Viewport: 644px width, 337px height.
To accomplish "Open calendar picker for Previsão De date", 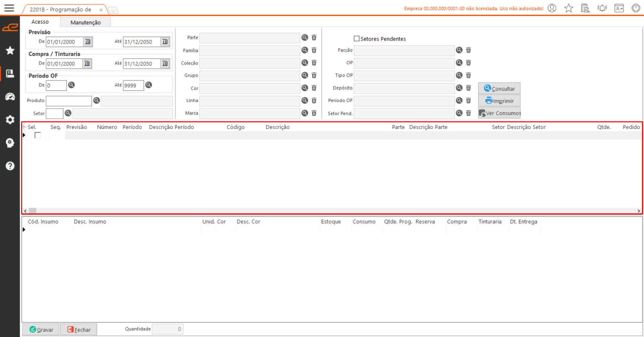I will click(x=88, y=42).
